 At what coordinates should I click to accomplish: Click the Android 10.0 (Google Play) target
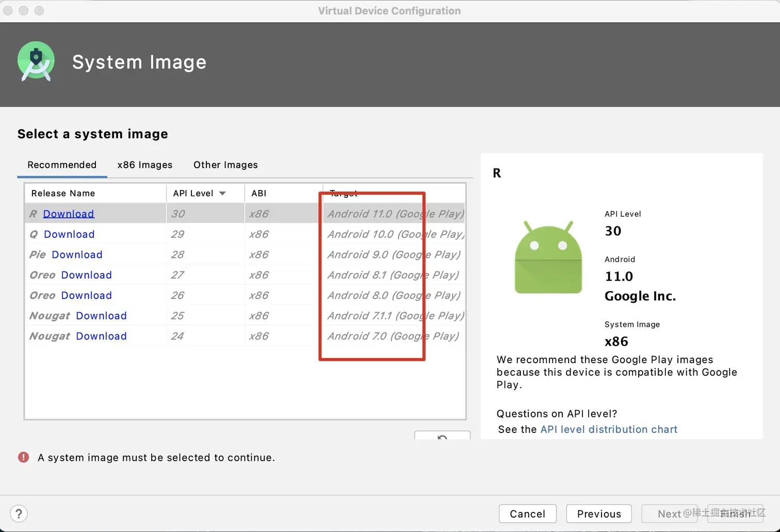coord(396,234)
